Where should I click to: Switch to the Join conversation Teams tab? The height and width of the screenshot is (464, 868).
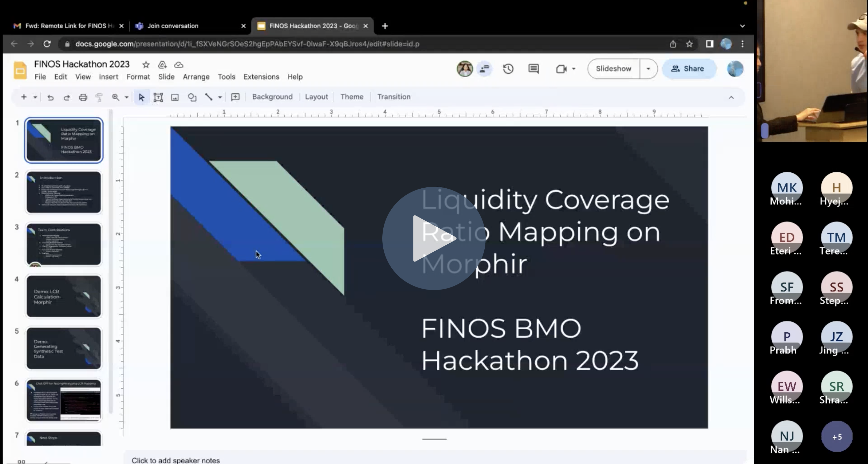pos(190,26)
